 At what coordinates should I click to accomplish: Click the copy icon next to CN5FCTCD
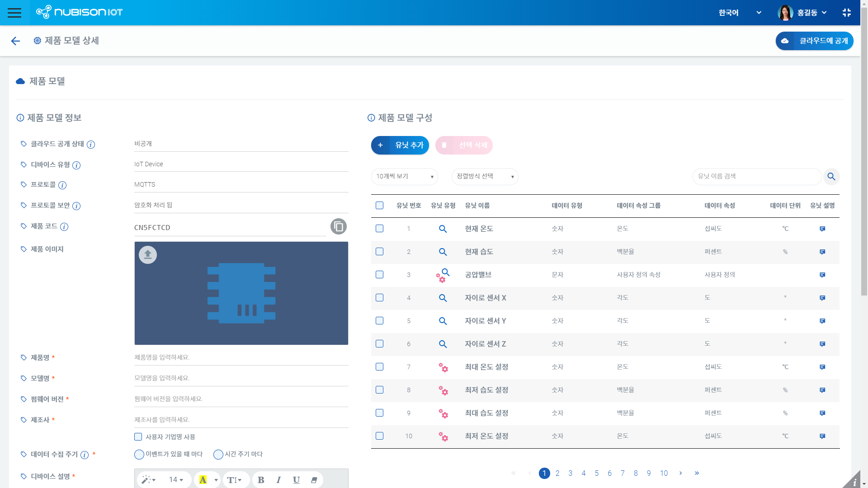pos(339,226)
